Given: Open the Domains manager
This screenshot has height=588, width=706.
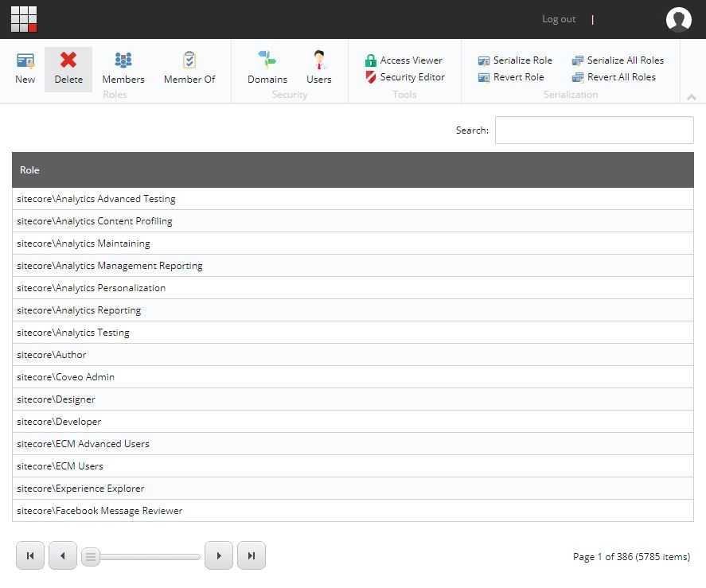Looking at the screenshot, I should pyautogui.click(x=267, y=68).
